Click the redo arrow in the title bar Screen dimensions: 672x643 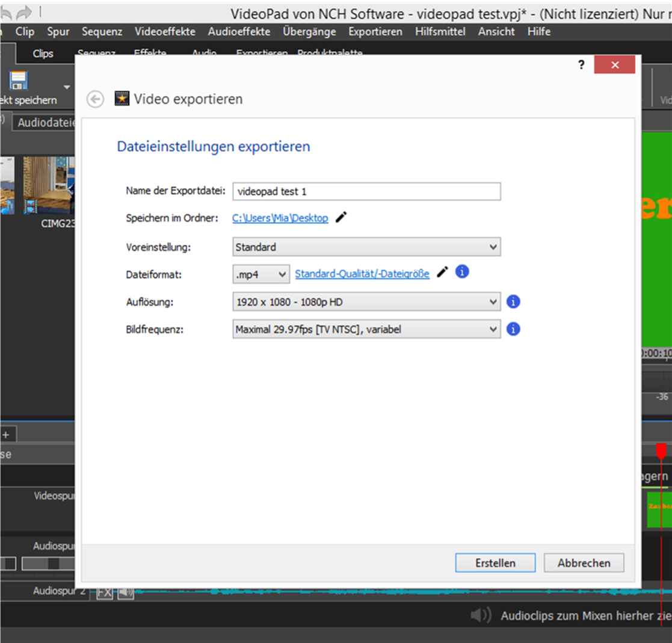tap(23, 12)
